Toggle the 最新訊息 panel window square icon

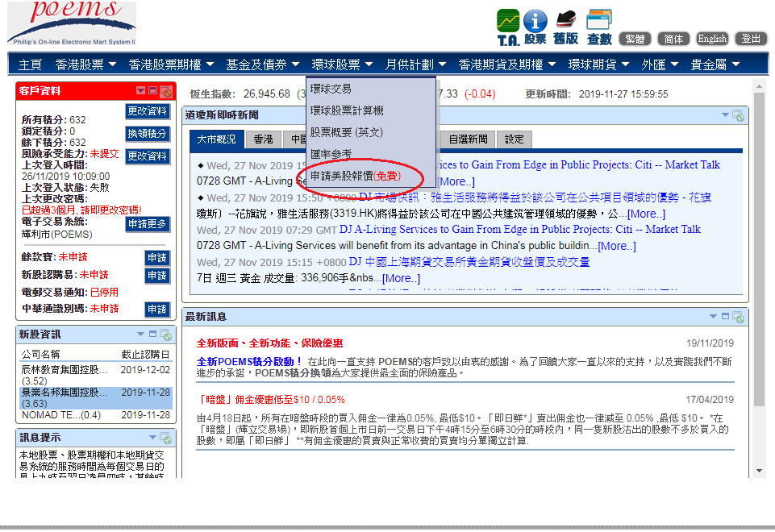pos(725,317)
